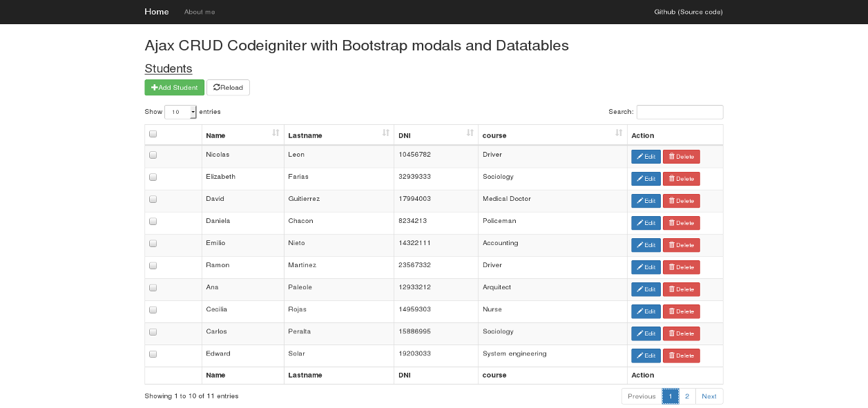Click the green Add Student button

point(174,88)
